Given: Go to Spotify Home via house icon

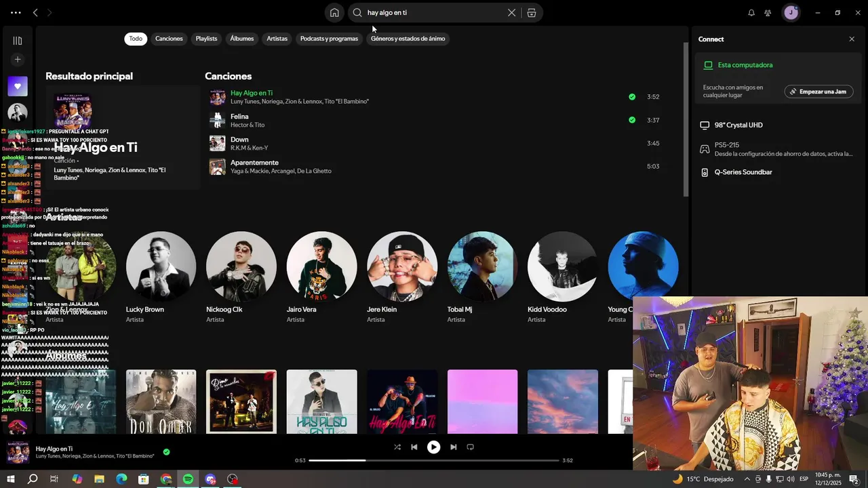Looking at the screenshot, I should (334, 12).
